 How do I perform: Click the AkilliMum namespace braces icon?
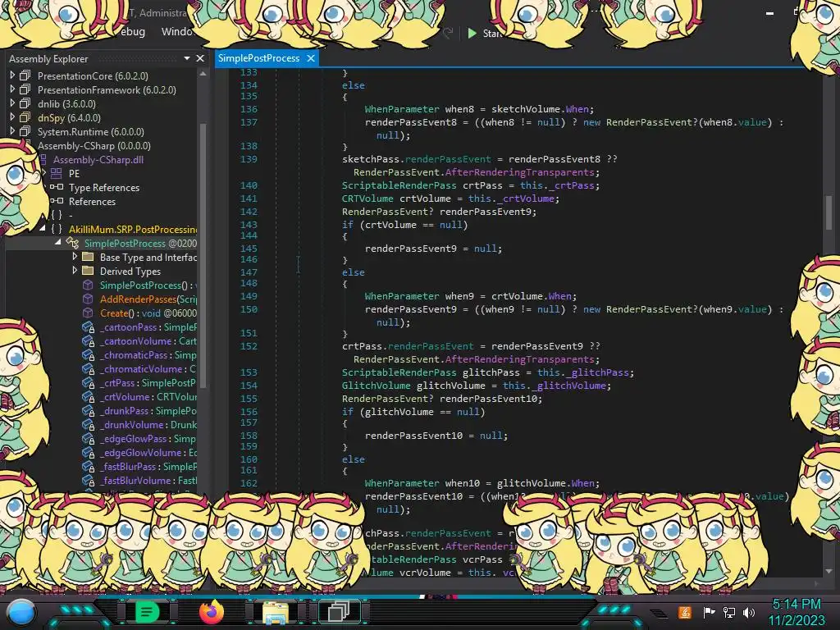click(x=57, y=229)
